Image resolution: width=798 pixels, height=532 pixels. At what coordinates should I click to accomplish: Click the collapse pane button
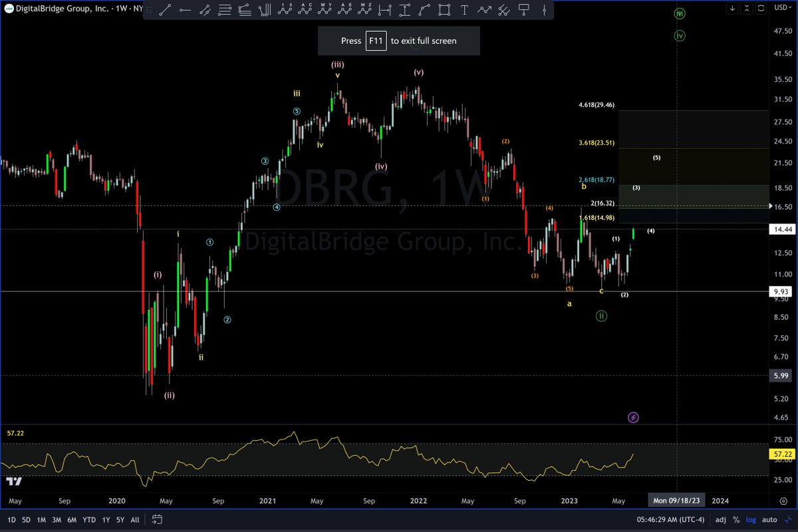click(x=746, y=8)
